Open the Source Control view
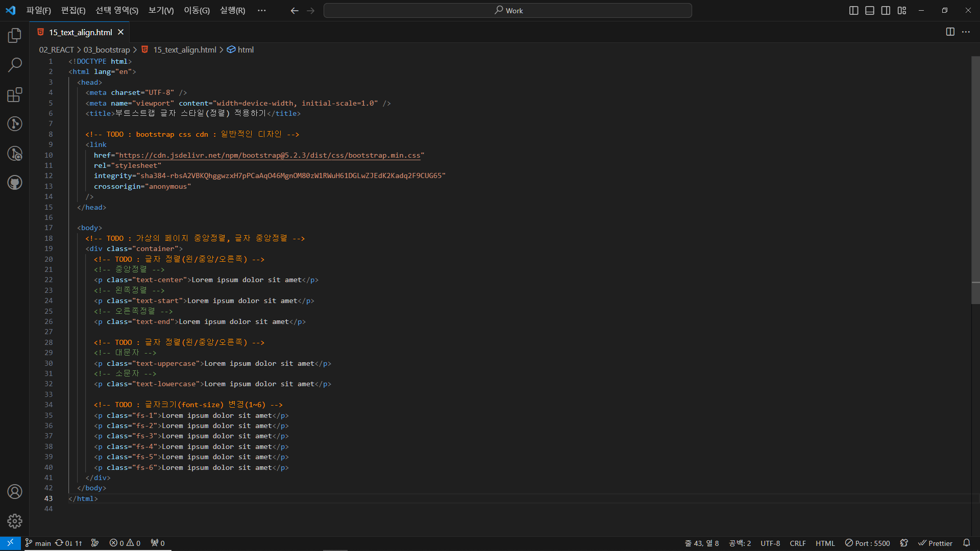980x551 pixels. pyautogui.click(x=15, y=123)
